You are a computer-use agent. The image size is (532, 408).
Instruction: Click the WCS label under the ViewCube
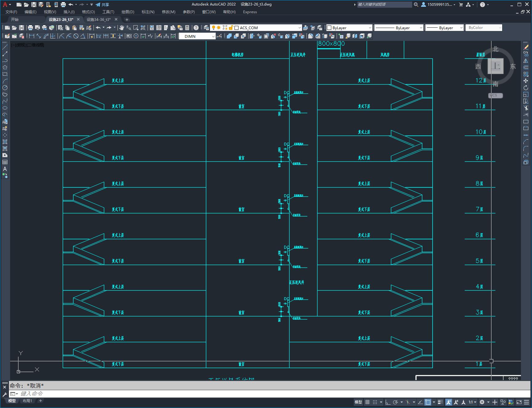(495, 96)
